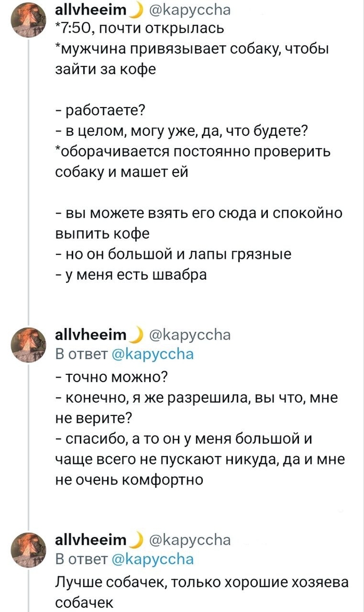This screenshot has width=364, height=612.
Task: Open the allvheeim name in the "Лучше собачек" reply header
Action: click(91, 538)
